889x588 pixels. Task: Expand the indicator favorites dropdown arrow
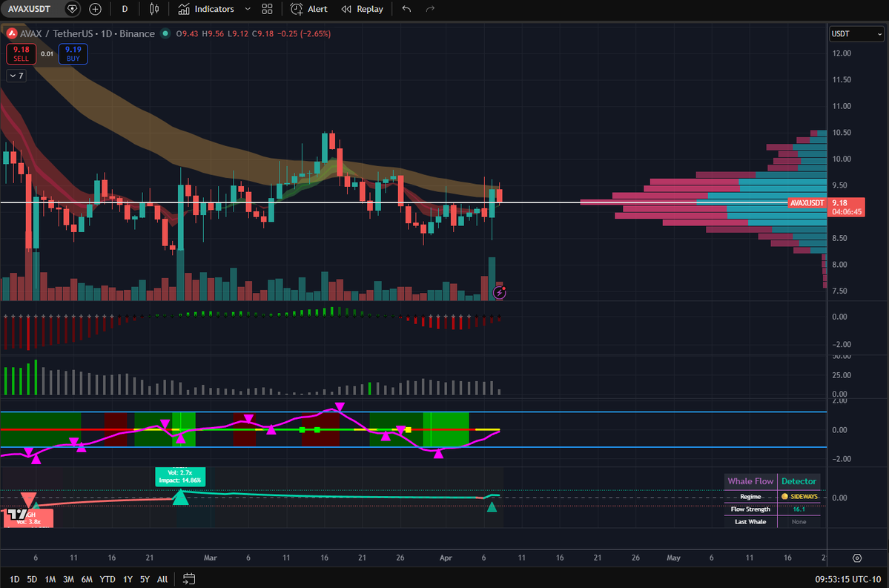[248, 9]
